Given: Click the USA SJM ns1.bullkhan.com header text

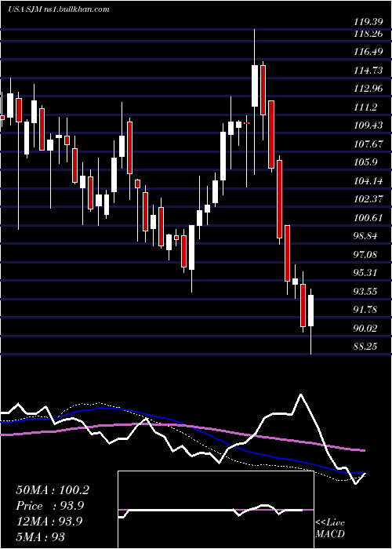Looking at the screenshot, I should pyautogui.click(x=59, y=9).
